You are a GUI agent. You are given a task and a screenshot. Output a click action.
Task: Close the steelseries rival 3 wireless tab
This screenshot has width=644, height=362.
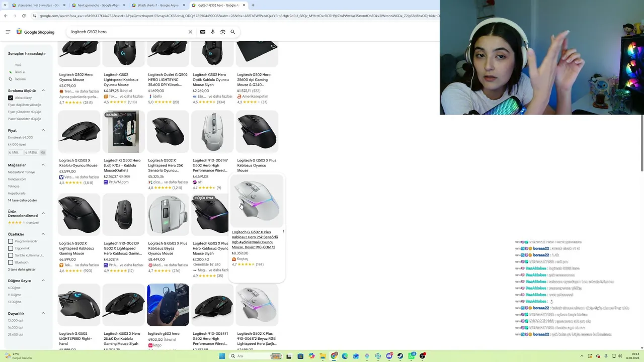pyautogui.click(x=64, y=5)
